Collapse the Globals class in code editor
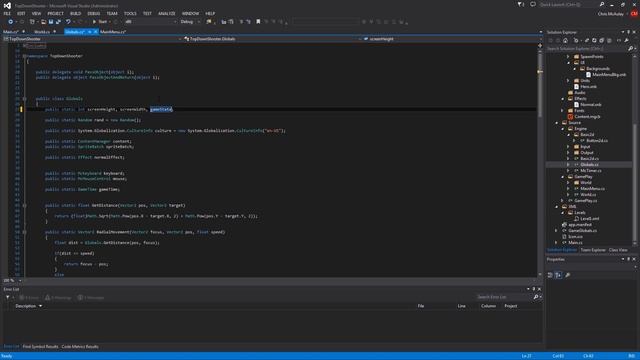 pyautogui.click(x=24, y=99)
